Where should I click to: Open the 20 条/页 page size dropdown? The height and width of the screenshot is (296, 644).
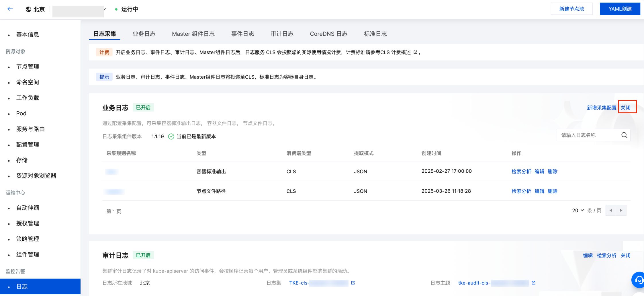pyautogui.click(x=578, y=211)
